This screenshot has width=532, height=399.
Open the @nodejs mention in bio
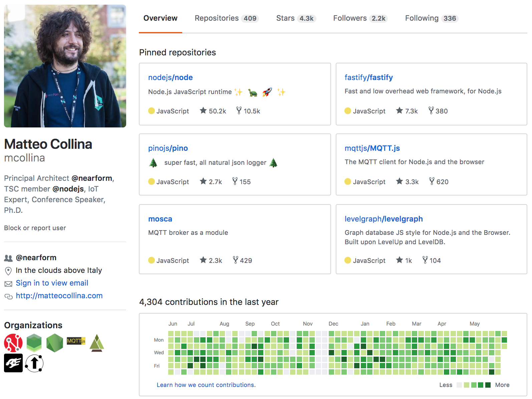68,189
